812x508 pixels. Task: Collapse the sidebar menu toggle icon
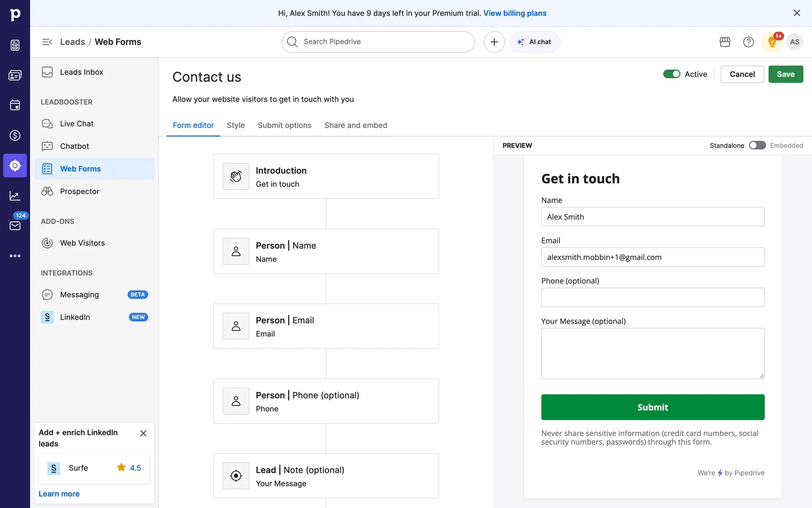click(47, 42)
